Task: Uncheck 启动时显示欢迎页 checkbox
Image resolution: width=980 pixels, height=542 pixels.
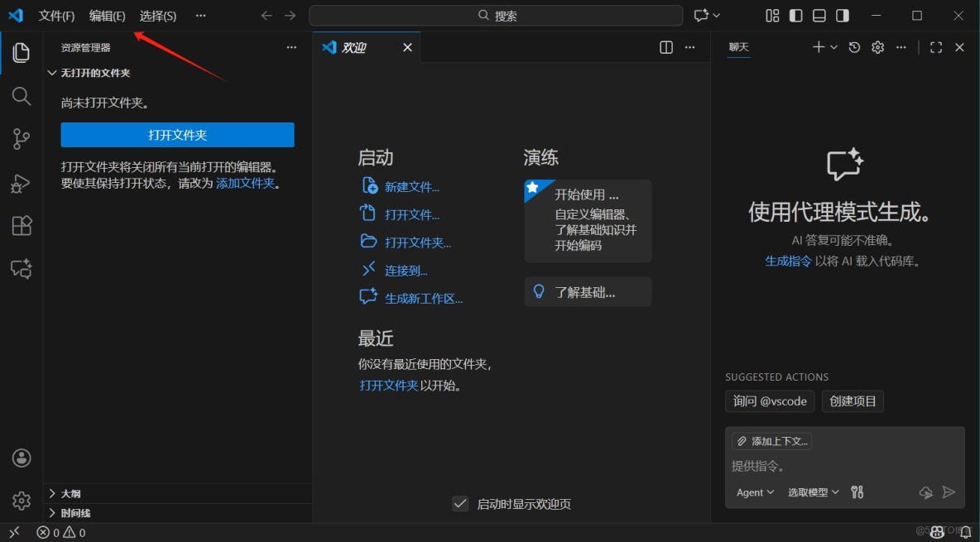Action: [460, 503]
